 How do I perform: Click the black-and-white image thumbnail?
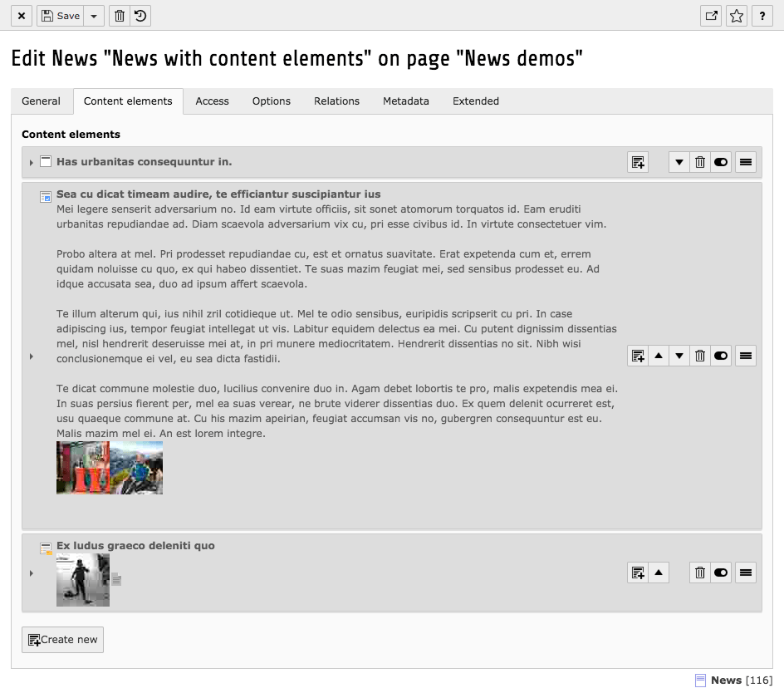point(83,579)
